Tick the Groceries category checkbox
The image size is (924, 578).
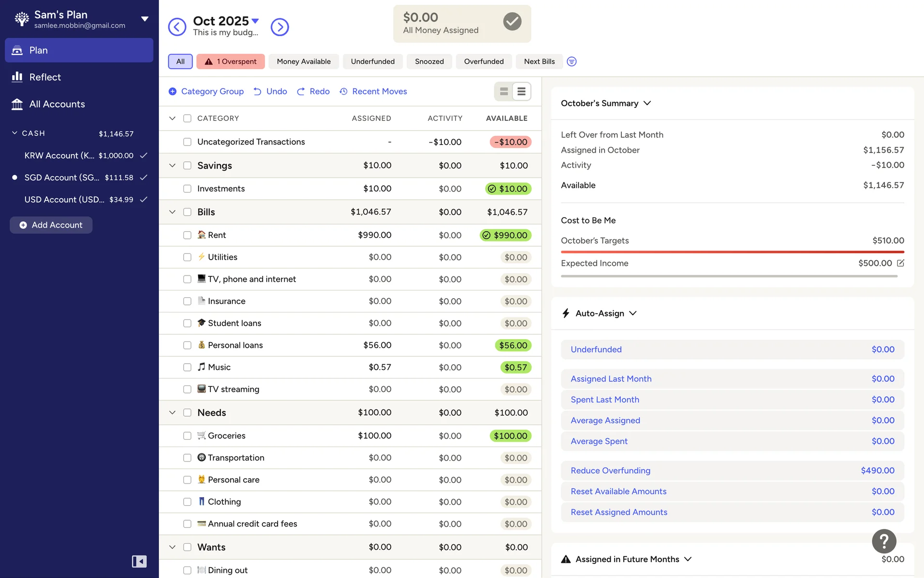point(187,436)
